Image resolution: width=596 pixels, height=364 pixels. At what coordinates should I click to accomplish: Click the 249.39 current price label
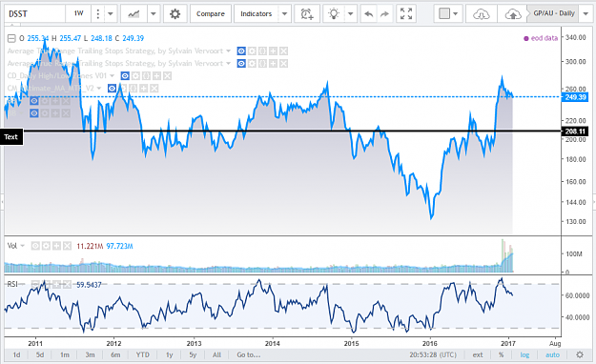(x=575, y=97)
